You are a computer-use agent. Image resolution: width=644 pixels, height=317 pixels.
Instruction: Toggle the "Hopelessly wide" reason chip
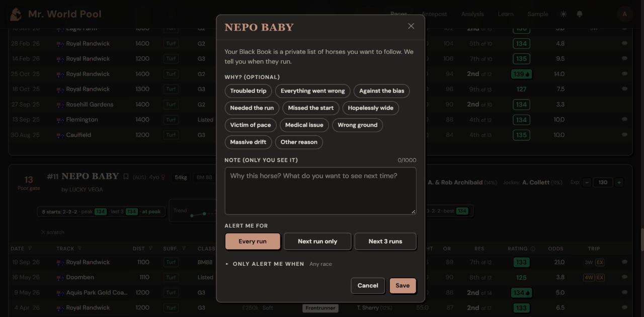click(371, 108)
